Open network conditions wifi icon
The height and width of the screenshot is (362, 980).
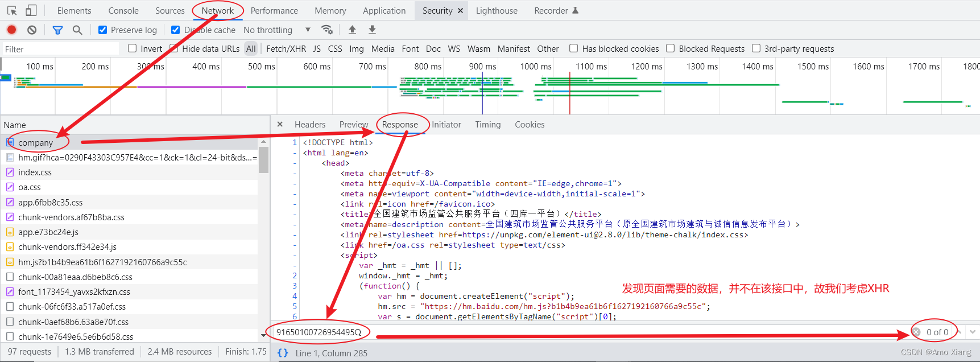click(x=326, y=30)
